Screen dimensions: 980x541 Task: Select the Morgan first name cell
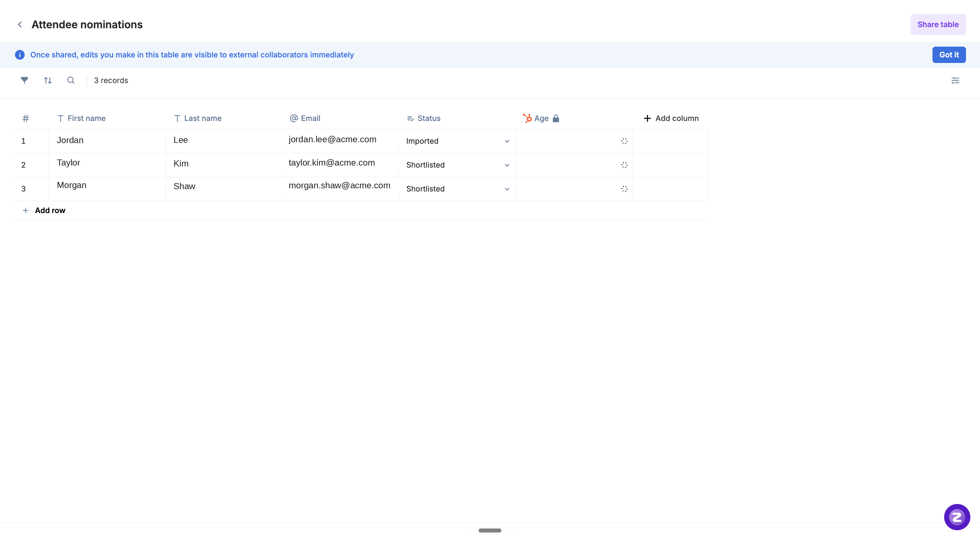tap(107, 189)
